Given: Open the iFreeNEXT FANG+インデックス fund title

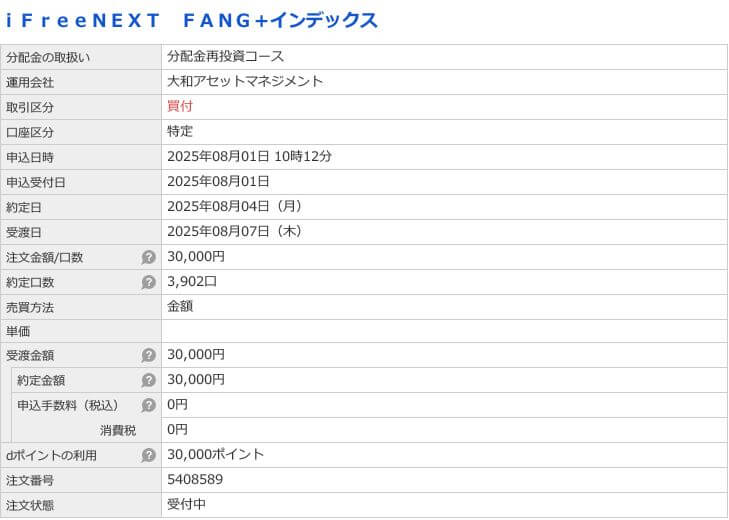Looking at the screenshot, I should point(192,20).
